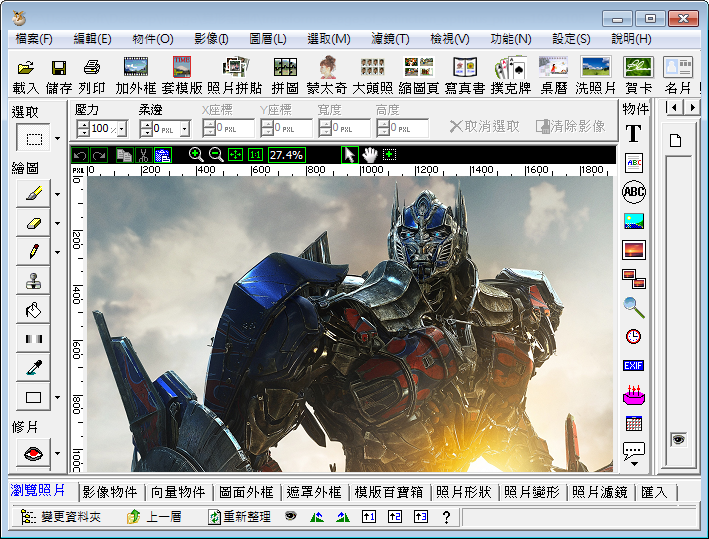The width and height of the screenshot is (709, 539).
Task: Switch to the 照片濾鏡 tab
Action: (600, 492)
